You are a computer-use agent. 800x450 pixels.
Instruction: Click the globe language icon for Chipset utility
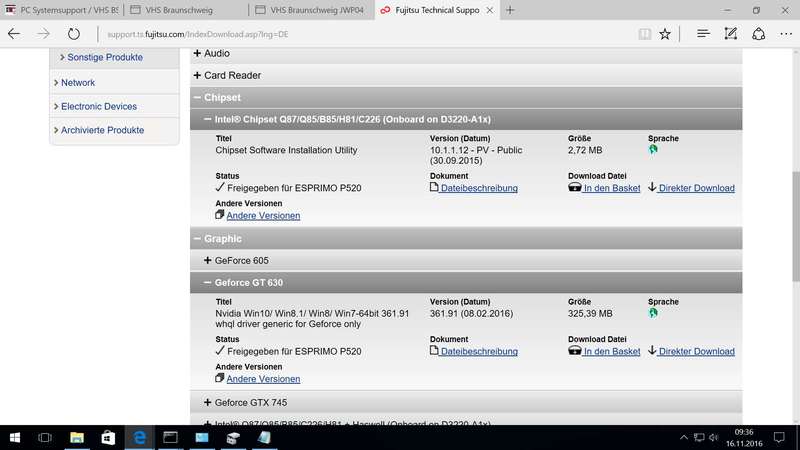653,149
